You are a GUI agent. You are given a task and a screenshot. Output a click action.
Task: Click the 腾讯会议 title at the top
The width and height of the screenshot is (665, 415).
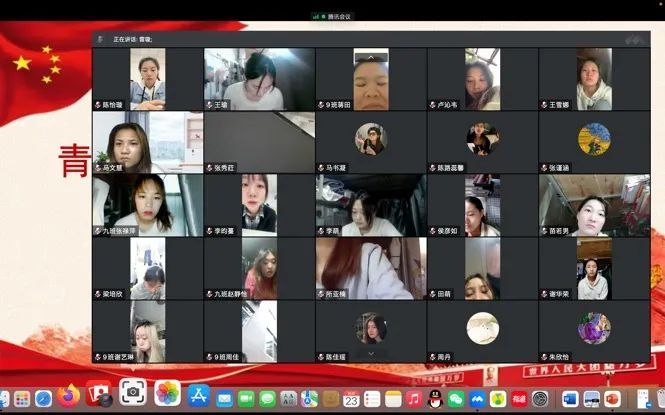click(x=335, y=16)
